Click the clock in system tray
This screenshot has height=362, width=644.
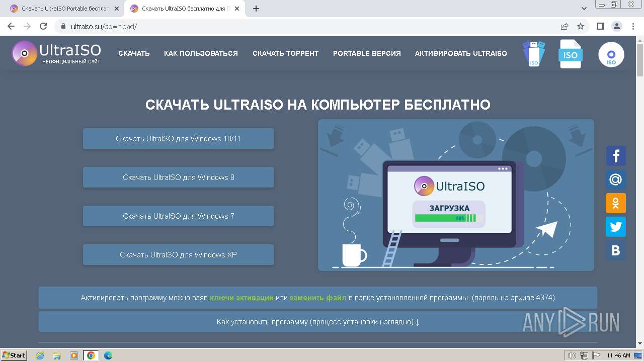pyautogui.click(x=618, y=355)
